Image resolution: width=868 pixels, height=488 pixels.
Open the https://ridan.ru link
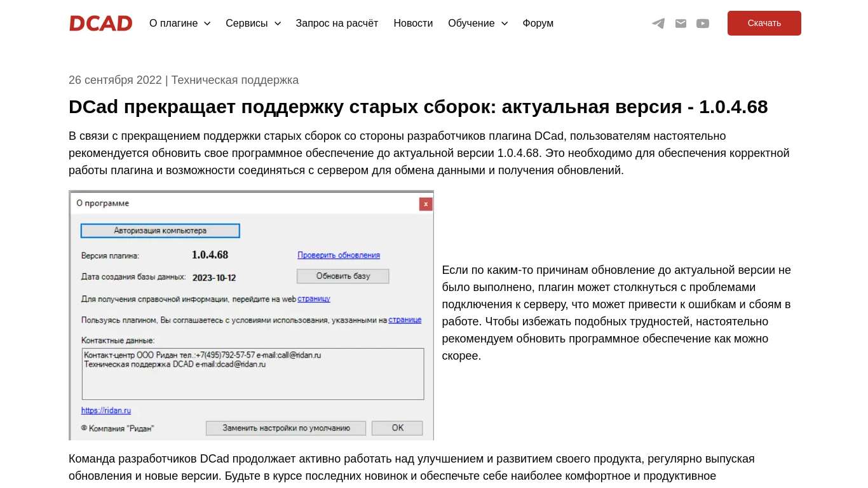tap(105, 410)
